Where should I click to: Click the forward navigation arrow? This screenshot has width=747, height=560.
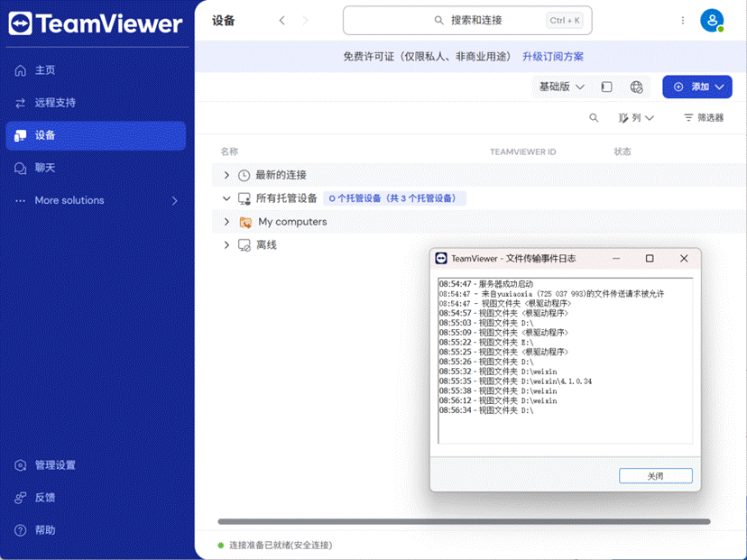pos(305,21)
